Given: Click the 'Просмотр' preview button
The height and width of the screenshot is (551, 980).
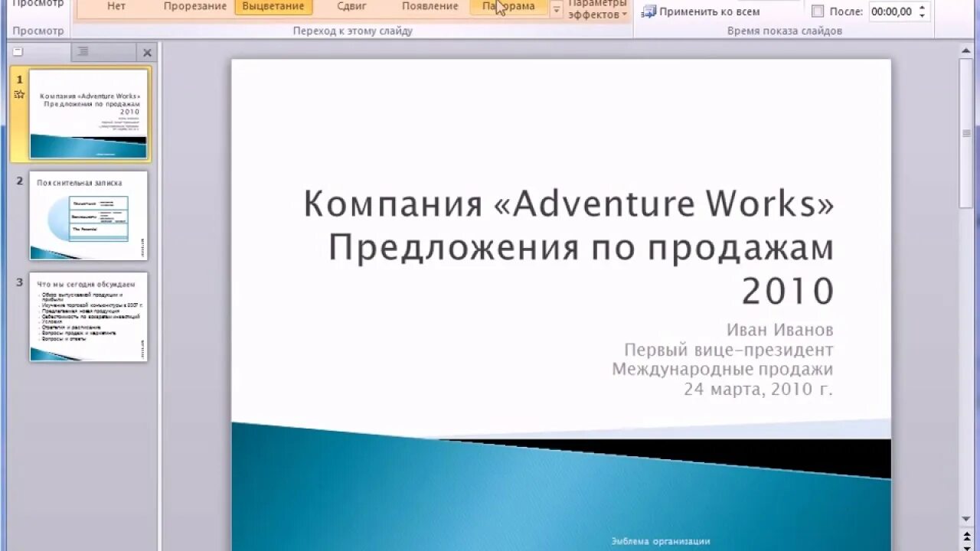Looking at the screenshot, I should click(38, 4).
